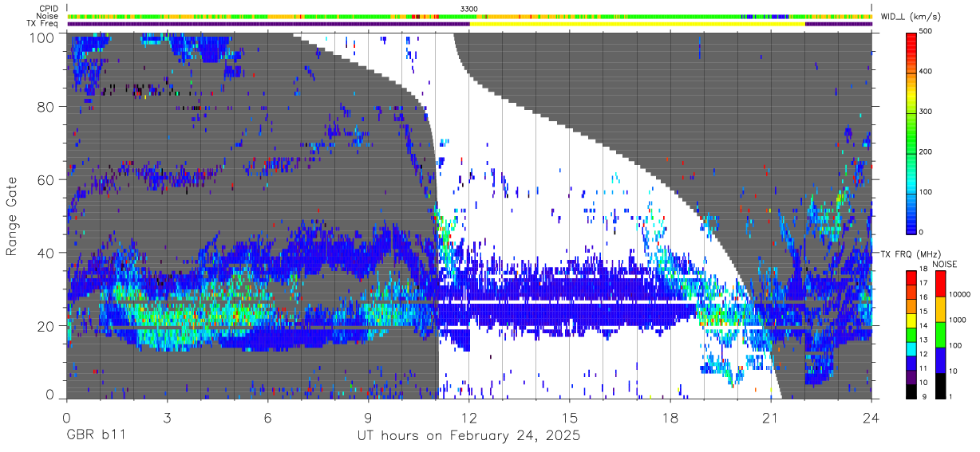The width and height of the screenshot is (980, 452).
Task: Click the red swatch of the TX FRQ legend
Action: (x=912, y=277)
